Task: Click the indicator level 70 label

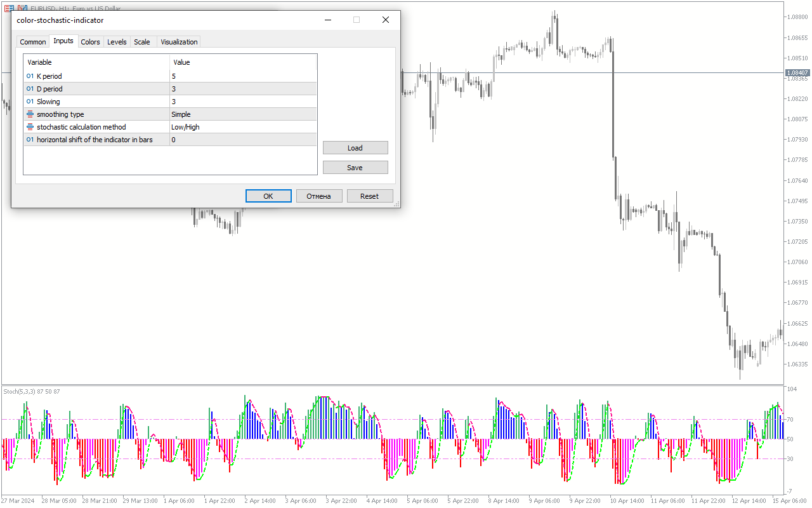Action: pyautogui.click(x=790, y=420)
